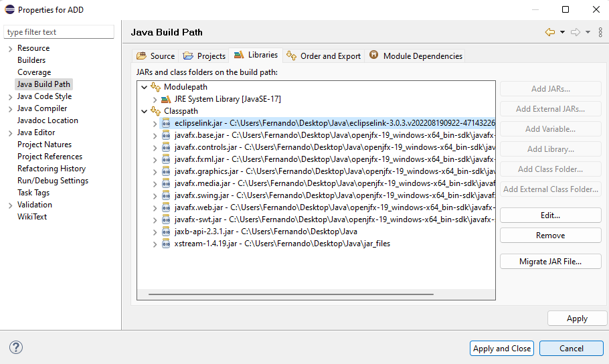Click the javafx.web.jar jar icon
This screenshot has width=609, height=364.
(166, 207)
